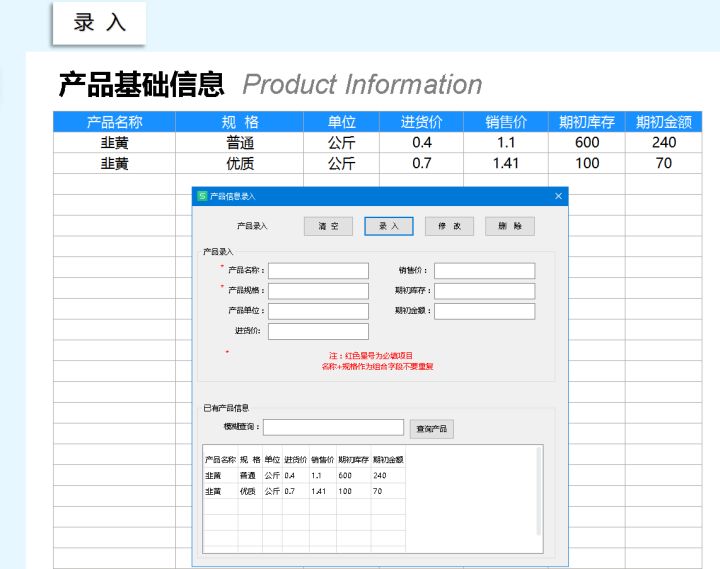720x569 pixels.
Task: Click the 清空 button in the dialog
Action: [x=328, y=226]
